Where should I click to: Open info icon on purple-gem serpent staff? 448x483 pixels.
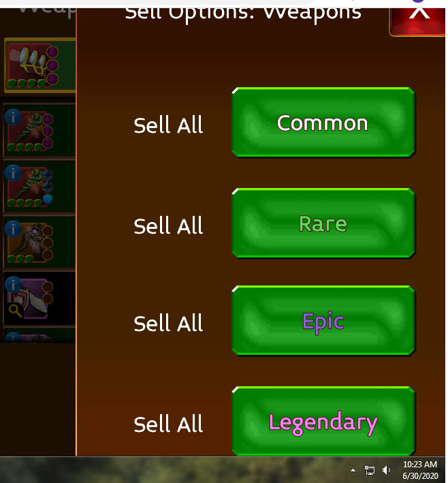[x=13, y=117]
